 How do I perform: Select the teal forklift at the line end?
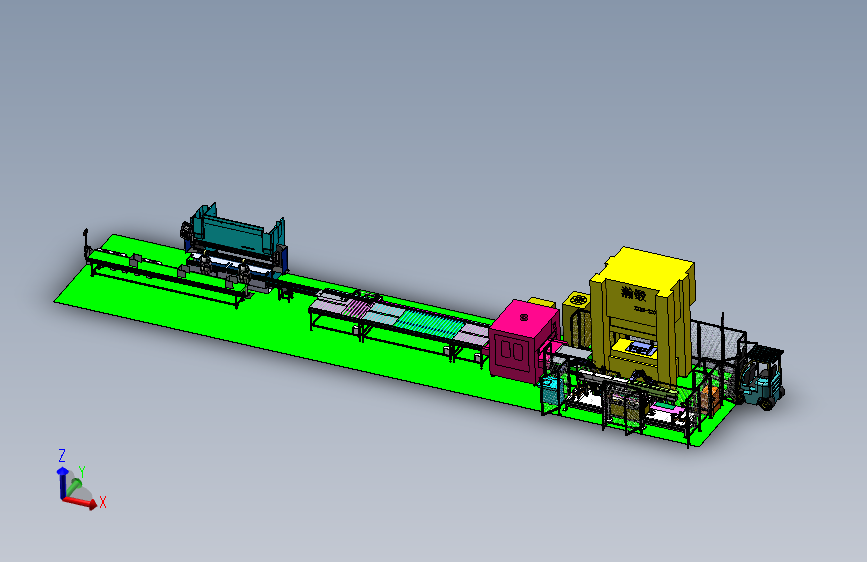coord(760,378)
